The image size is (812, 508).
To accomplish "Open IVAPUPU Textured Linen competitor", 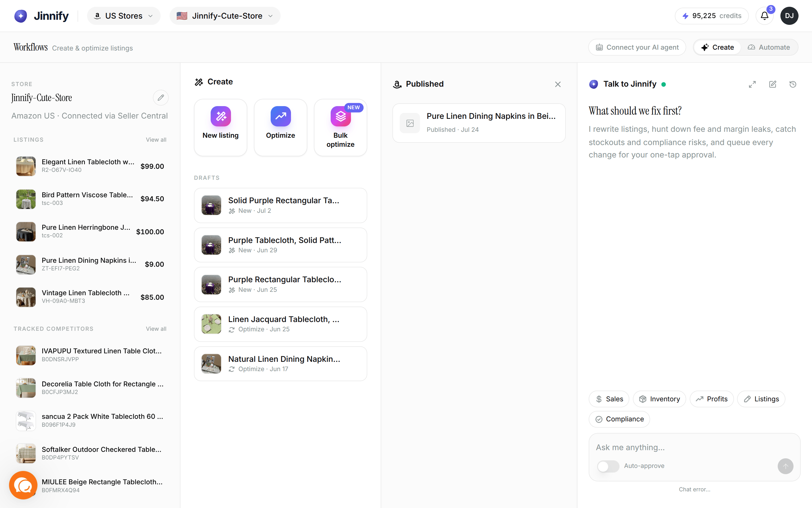I will 90,355.
